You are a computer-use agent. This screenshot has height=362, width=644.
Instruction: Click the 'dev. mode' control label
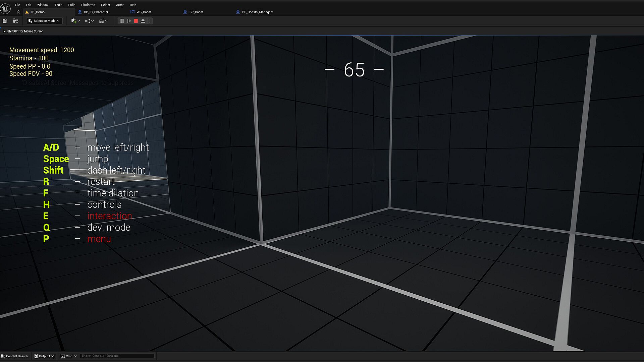109,227
